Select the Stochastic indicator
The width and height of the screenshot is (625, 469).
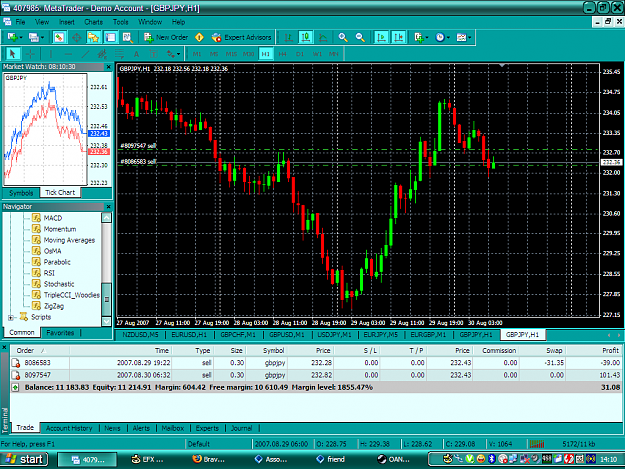[59, 284]
